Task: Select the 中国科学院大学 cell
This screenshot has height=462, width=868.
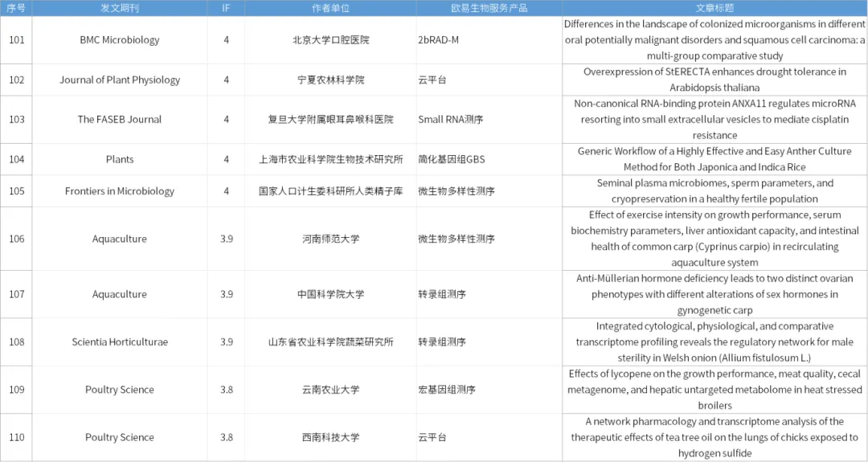Action: pos(330,294)
